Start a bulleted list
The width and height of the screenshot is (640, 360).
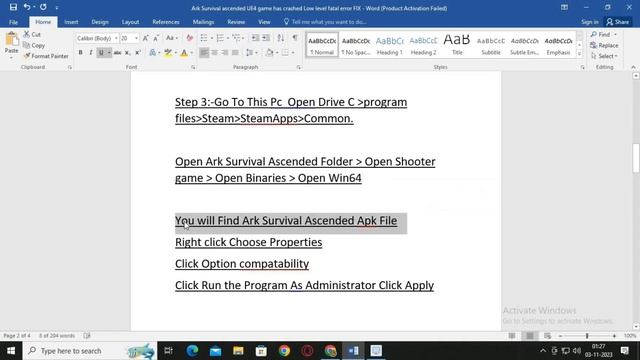[204, 38]
